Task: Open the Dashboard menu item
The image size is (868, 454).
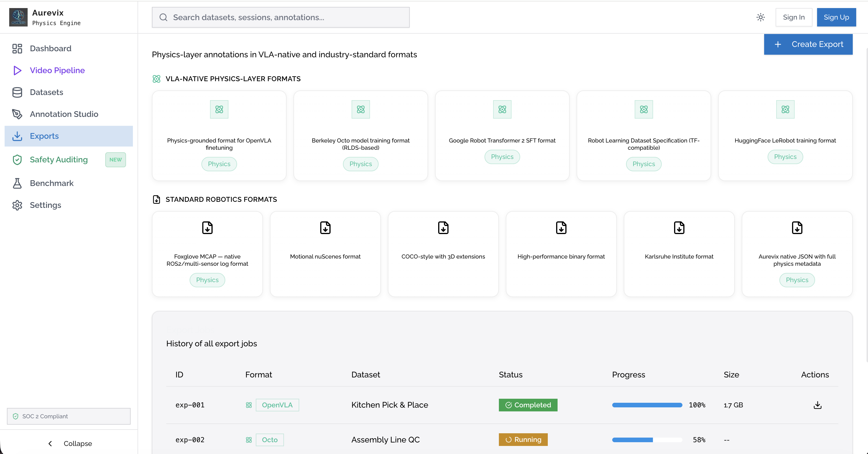Action: point(51,49)
